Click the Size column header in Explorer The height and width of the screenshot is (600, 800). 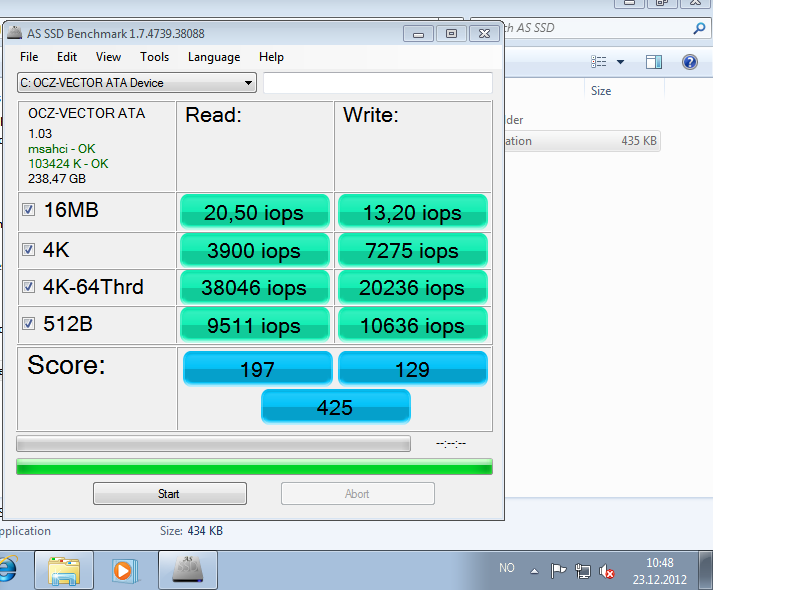[601, 91]
